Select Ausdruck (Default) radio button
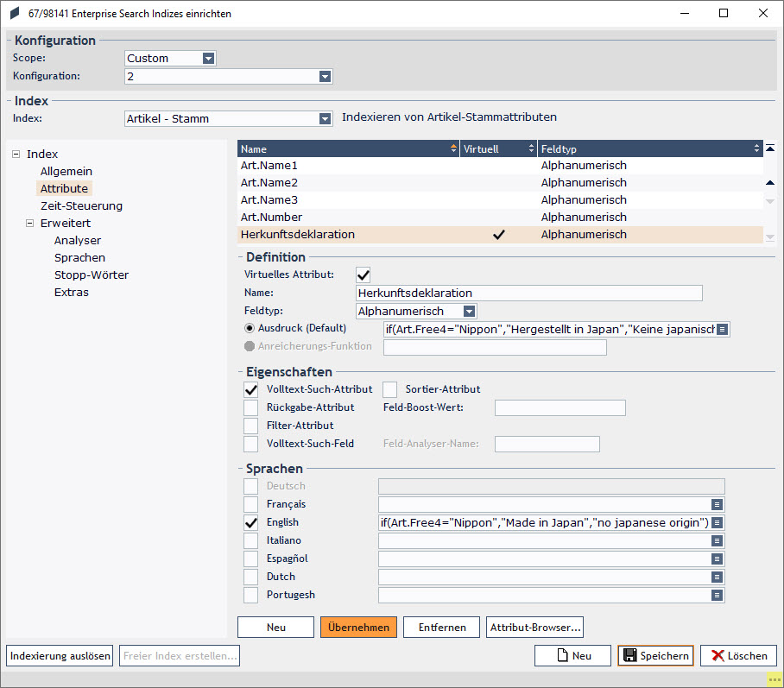784x688 pixels. (x=250, y=328)
